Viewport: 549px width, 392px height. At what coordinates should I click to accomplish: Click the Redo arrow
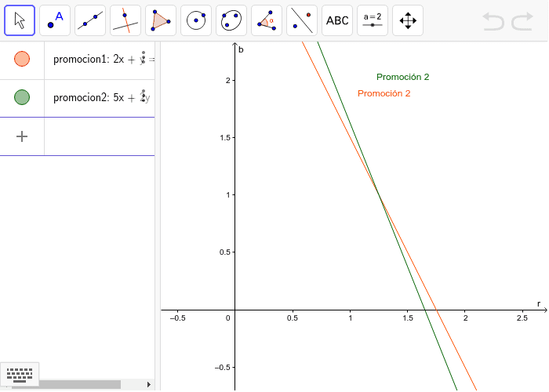(x=522, y=21)
